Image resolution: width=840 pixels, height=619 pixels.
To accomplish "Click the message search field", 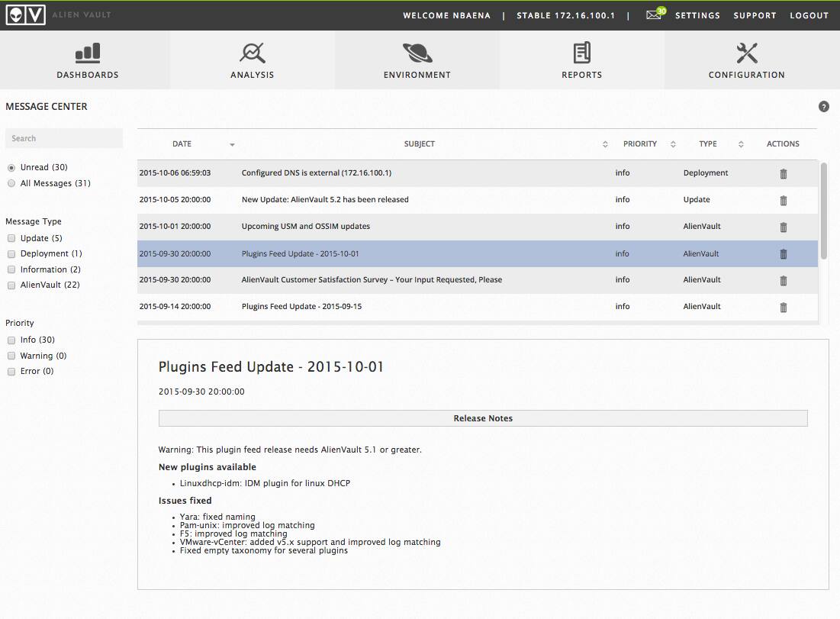I will tap(64, 138).
